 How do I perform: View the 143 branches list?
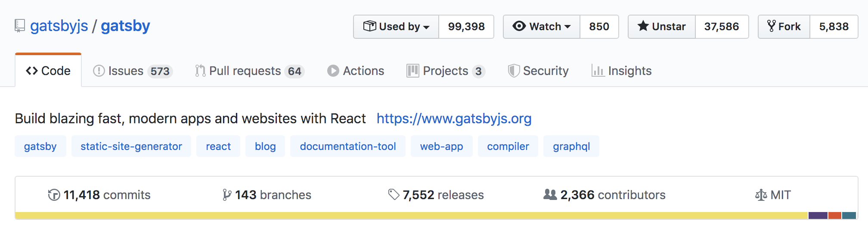point(267,195)
